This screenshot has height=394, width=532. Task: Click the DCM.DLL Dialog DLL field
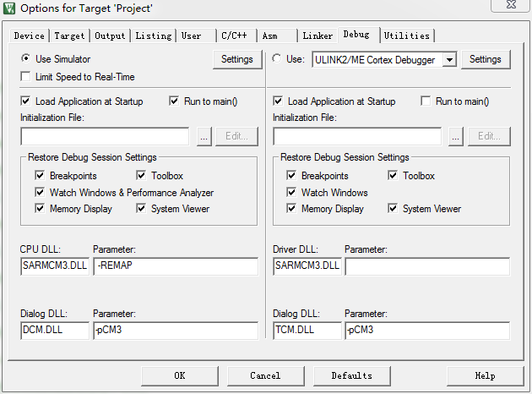point(55,331)
